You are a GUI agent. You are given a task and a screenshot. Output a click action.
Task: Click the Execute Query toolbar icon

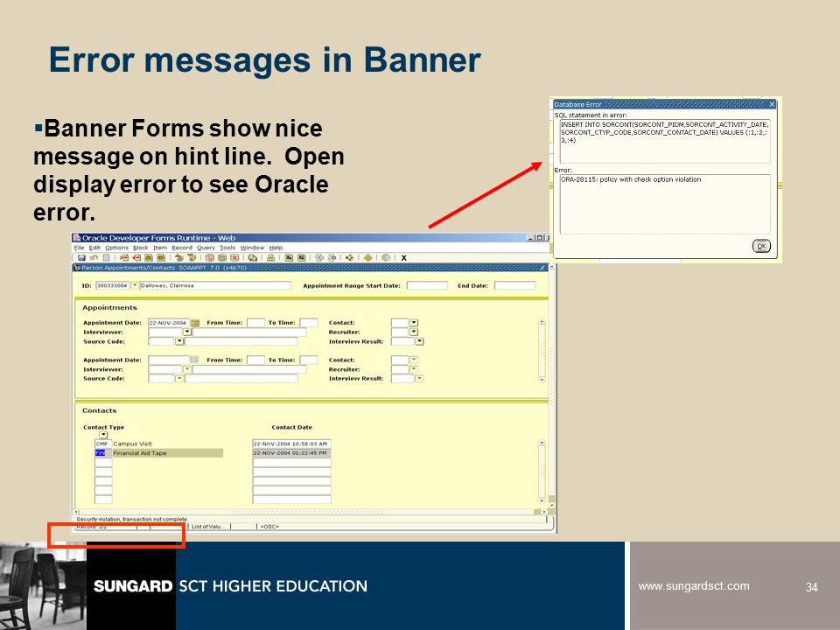point(222,257)
